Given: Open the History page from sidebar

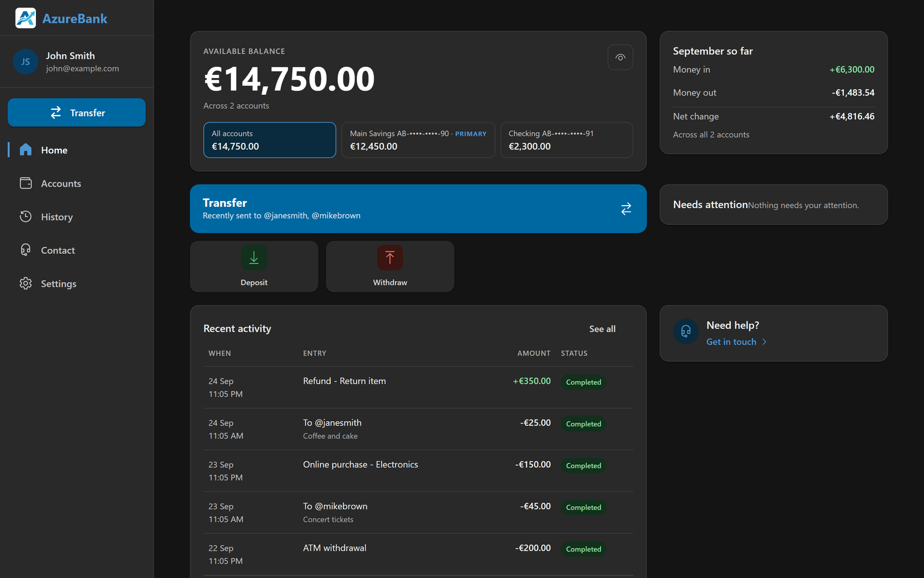Looking at the screenshot, I should 77,217.
